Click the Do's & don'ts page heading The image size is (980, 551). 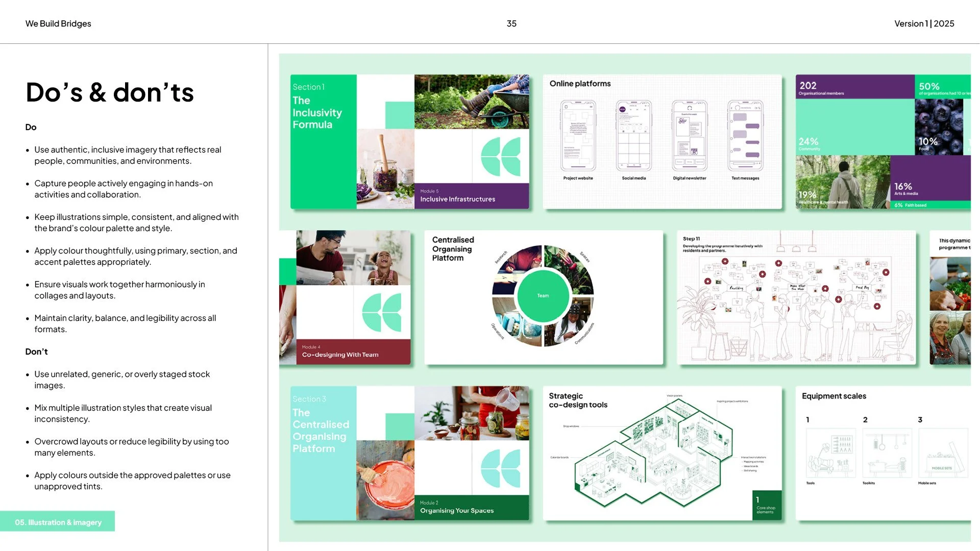coord(110,92)
